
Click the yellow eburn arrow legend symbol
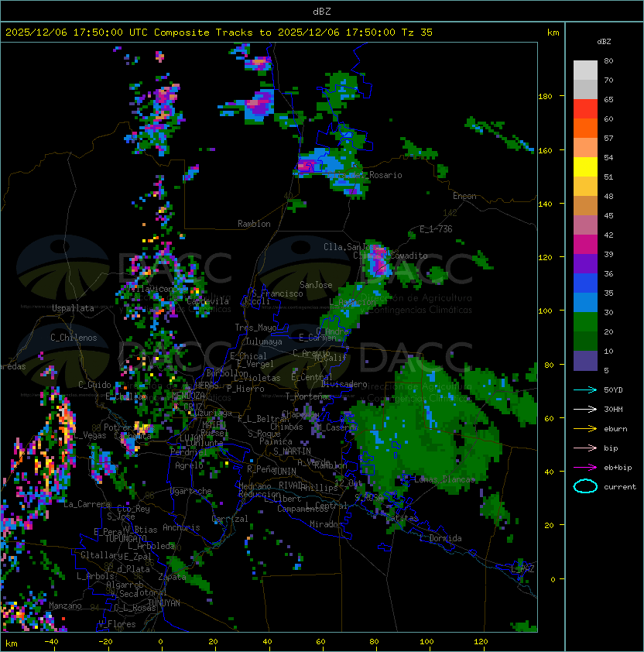coord(585,429)
